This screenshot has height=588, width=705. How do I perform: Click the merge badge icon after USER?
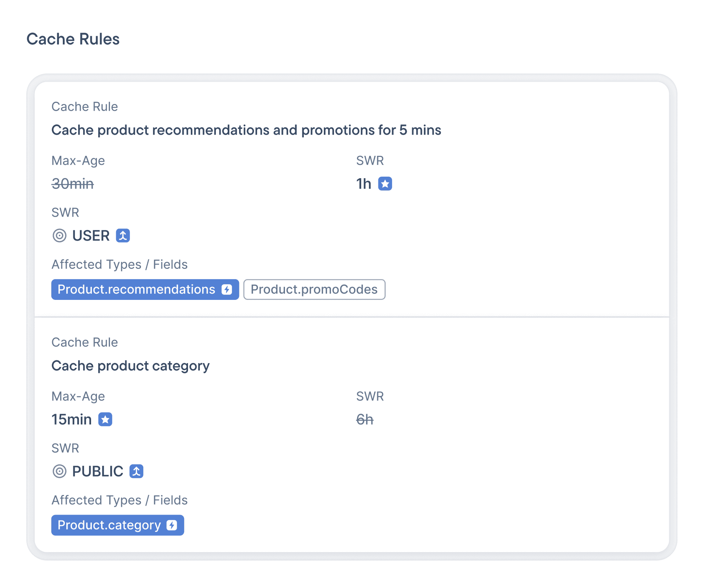point(123,236)
